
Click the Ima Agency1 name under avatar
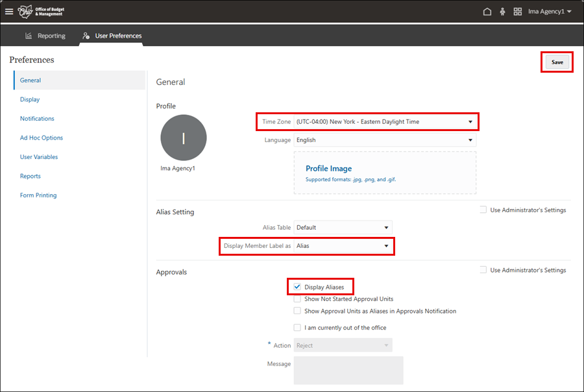[178, 169]
